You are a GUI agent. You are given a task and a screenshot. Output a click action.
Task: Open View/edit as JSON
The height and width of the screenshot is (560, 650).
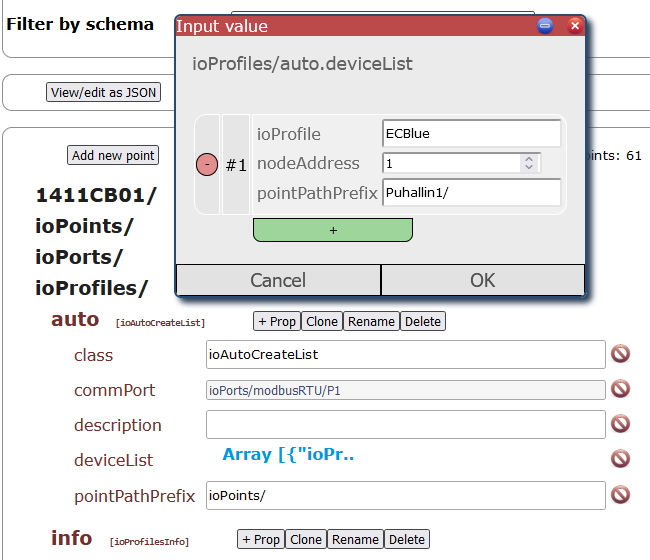(104, 92)
